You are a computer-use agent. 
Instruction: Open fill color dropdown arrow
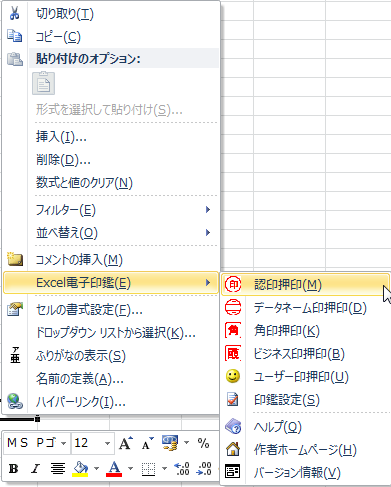coord(97,469)
